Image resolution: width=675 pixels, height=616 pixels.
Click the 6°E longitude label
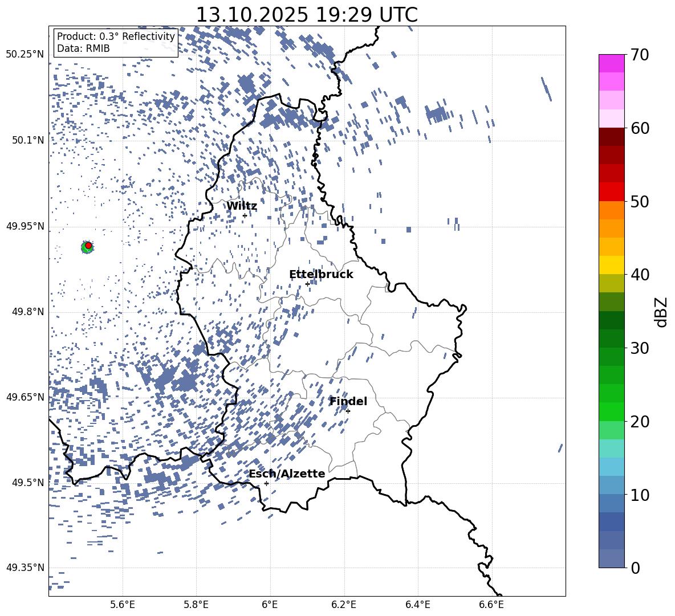[270, 605]
